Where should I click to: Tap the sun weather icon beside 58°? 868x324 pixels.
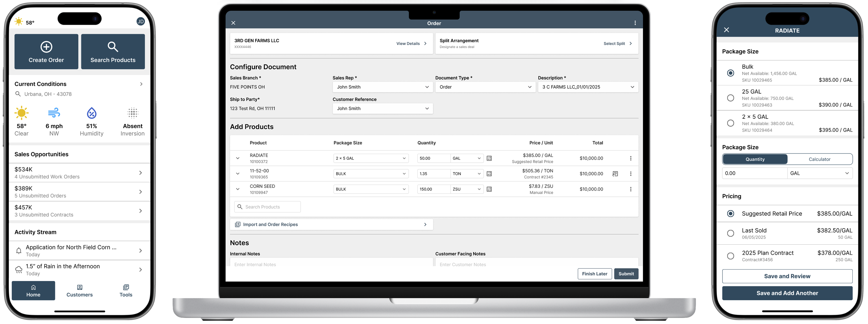pyautogui.click(x=19, y=22)
